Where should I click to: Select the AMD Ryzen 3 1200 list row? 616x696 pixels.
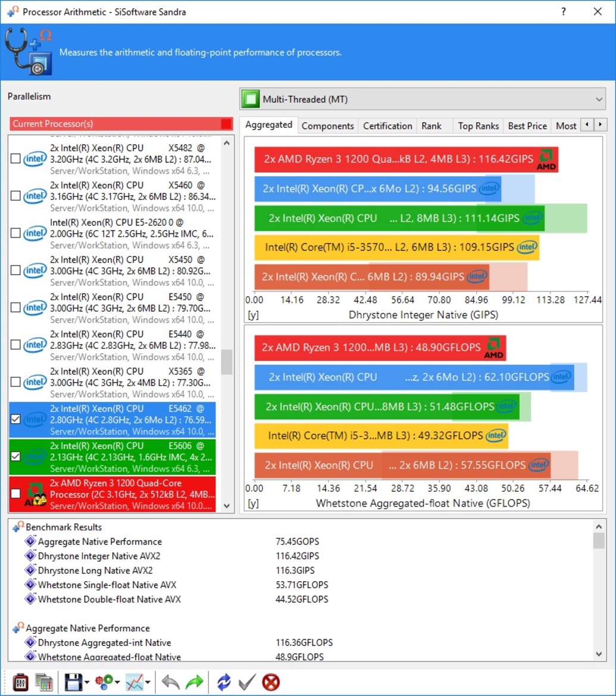click(112, 495)
